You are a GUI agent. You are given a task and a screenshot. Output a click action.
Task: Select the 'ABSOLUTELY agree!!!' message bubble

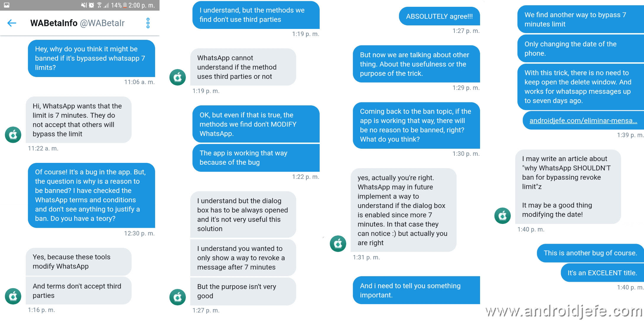click(439, 16)
